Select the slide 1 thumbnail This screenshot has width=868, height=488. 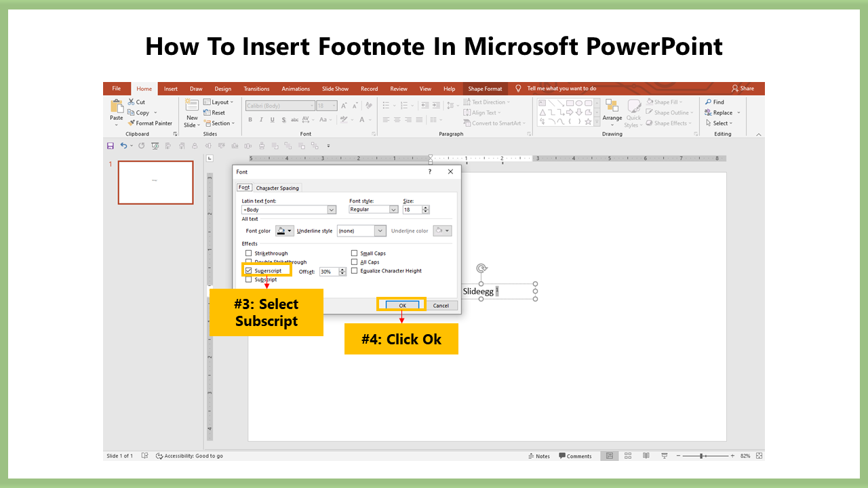coord(155,182)
